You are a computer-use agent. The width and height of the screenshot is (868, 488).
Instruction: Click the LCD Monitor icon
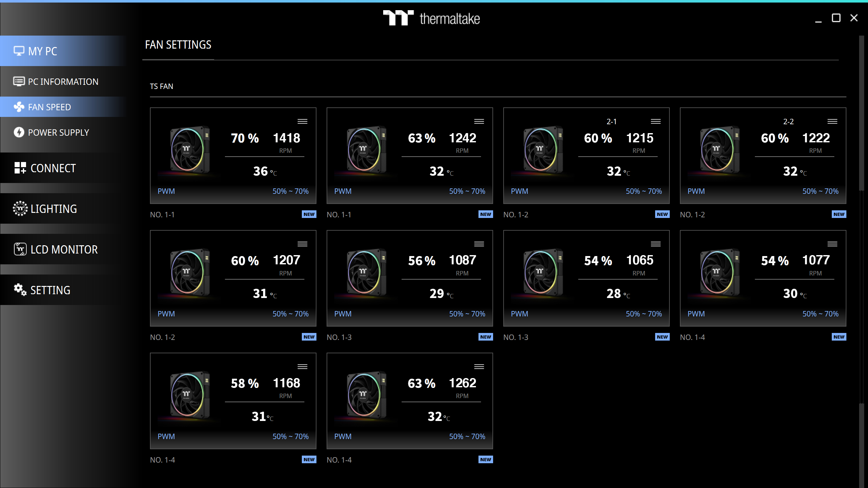(x=20, y=249)
